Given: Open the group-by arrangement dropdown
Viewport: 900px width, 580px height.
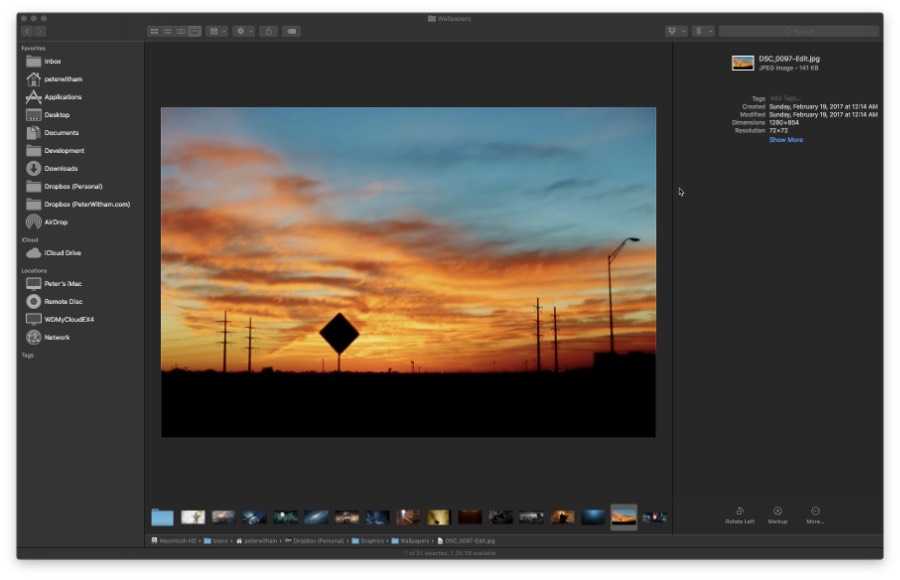Looking at the screenshot, I should [x=216, y=31].
